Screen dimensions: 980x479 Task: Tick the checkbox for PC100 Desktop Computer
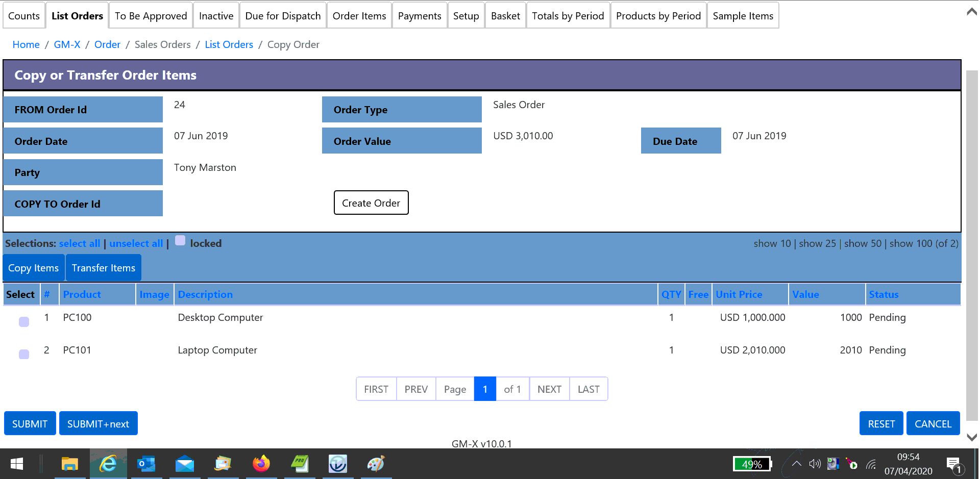24,322
